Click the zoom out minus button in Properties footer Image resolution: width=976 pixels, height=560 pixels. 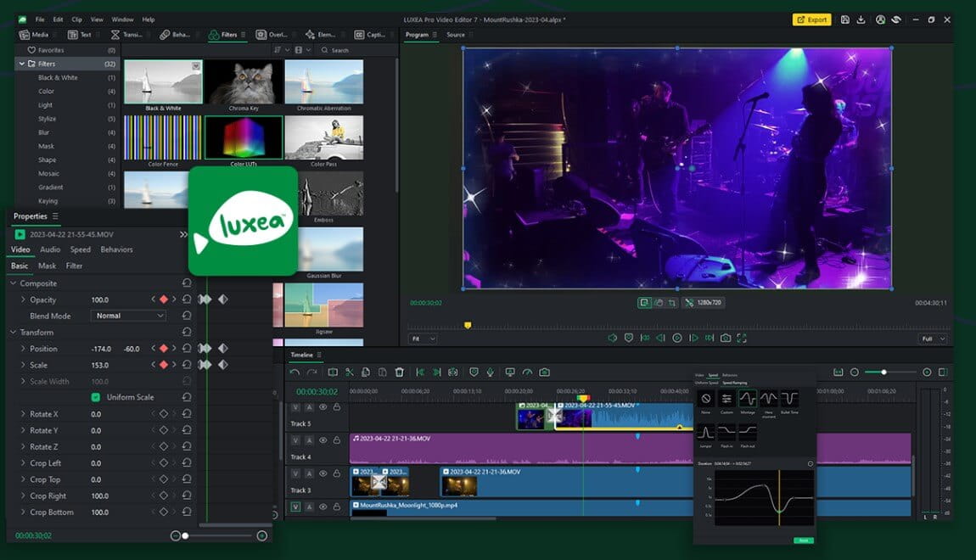coord(176,535)
